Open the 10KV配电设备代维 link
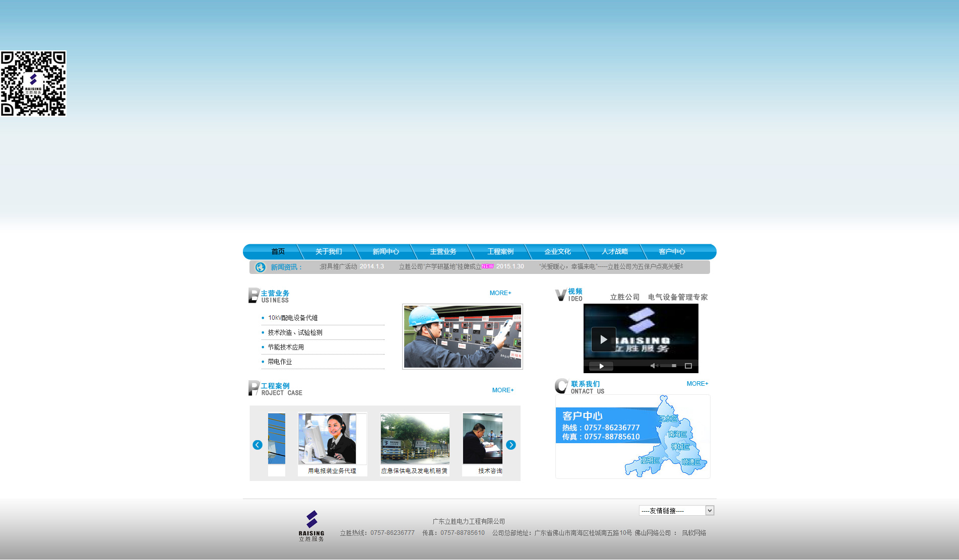Screen dimensions: 959x560 coord(293,318)
